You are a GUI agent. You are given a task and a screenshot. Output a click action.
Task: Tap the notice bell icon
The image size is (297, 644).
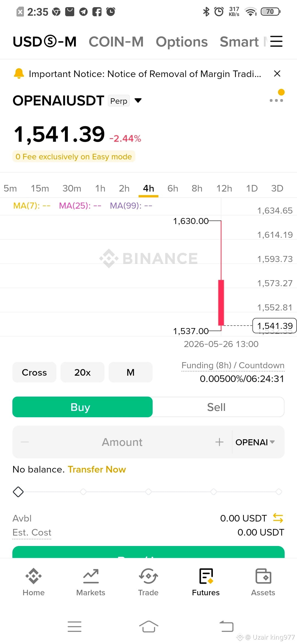tap(19, 73)
